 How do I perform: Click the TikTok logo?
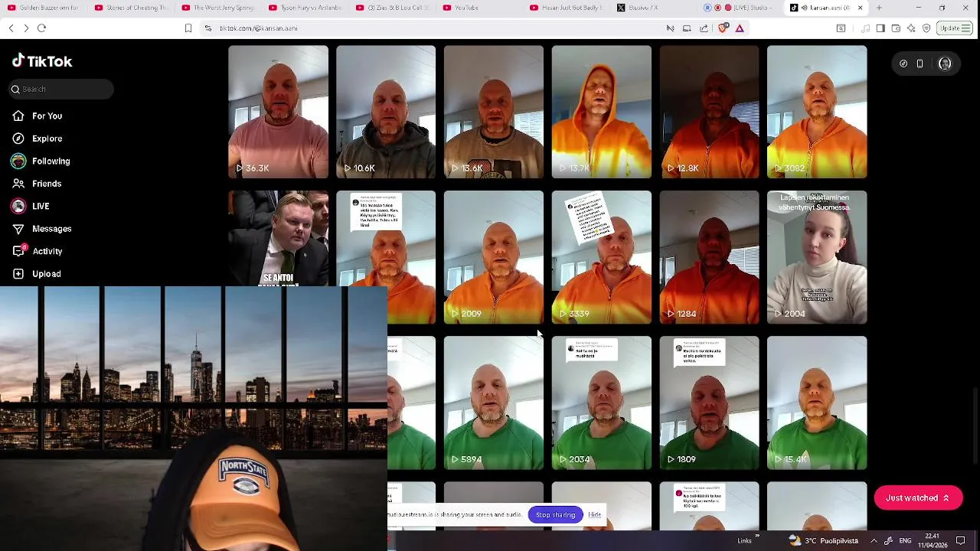click(x=42, y=61)
